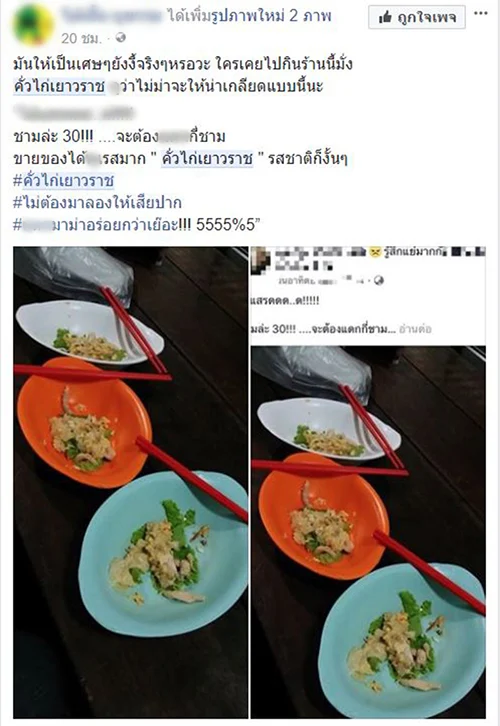Click the pixelated avatar in embedded post
500x726 pixels.
(x=261, y=260)
